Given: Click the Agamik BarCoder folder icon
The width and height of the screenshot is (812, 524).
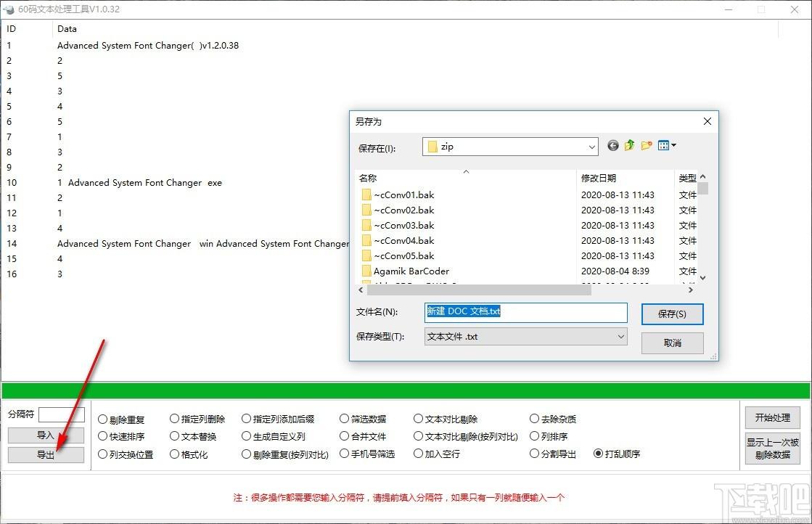Looking at the screenshot, I should point(366,271).
